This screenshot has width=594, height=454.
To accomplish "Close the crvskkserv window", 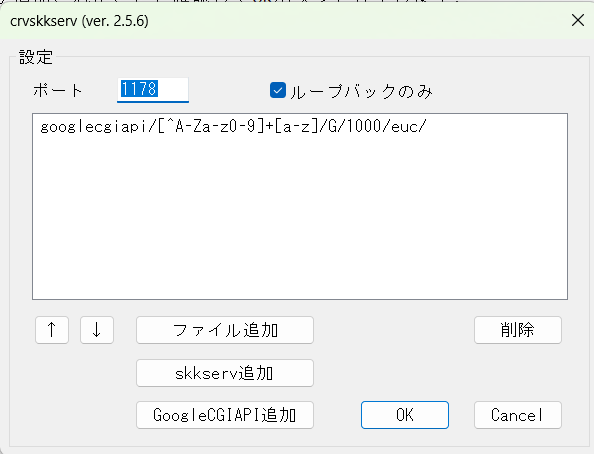I will pos(578,20).
